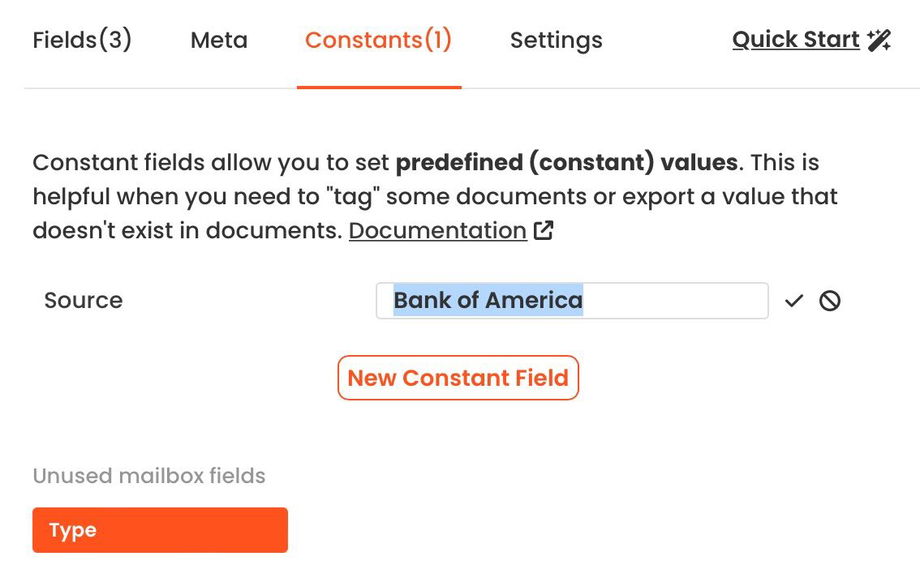Open the Quick Start link
This screenshot has height=582, width=920.
click(795, 40)
